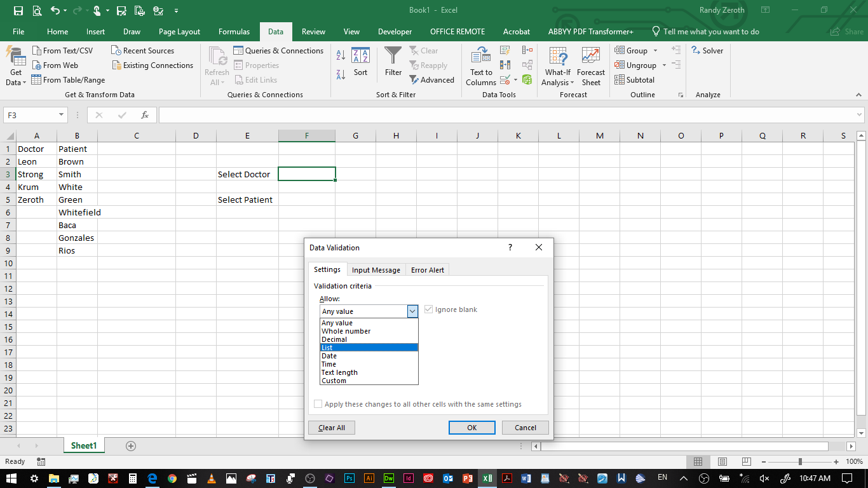Check Apply these changes to all other cells
The width and height of the screenshot is (868, 488).
click(318, 404)
